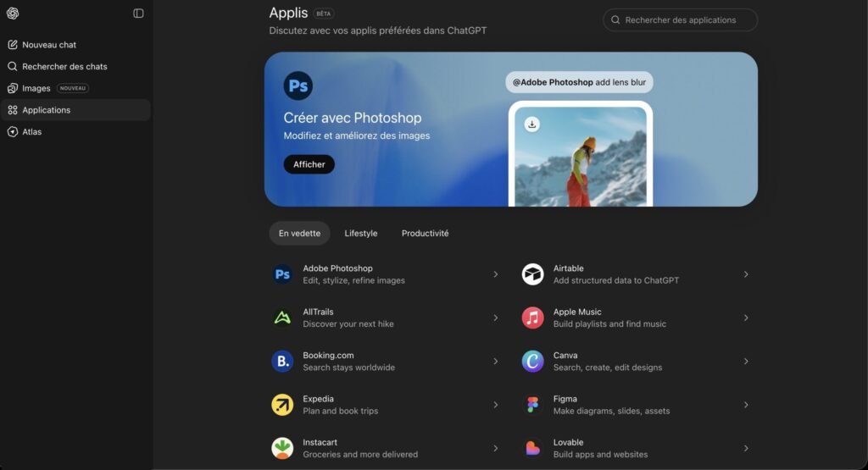Click the ChatGPT logo icon
Viewport: 868px width, 470px height.
[x=13, y=14]
